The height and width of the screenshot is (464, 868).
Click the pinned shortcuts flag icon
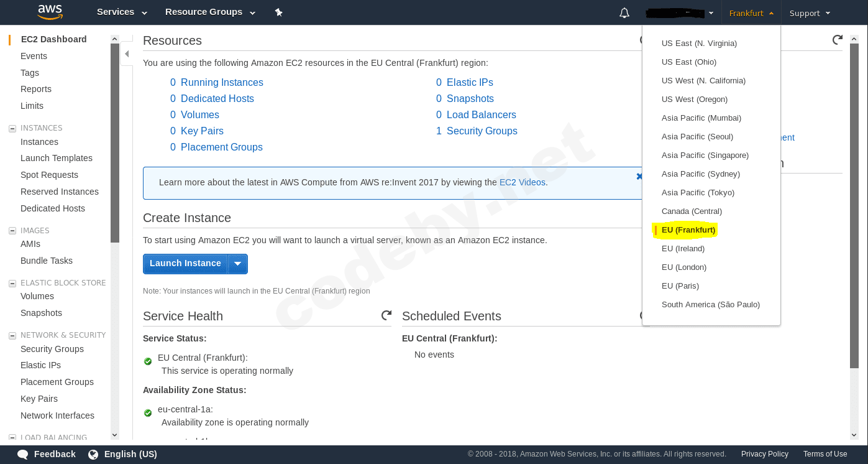click(278, 12)
